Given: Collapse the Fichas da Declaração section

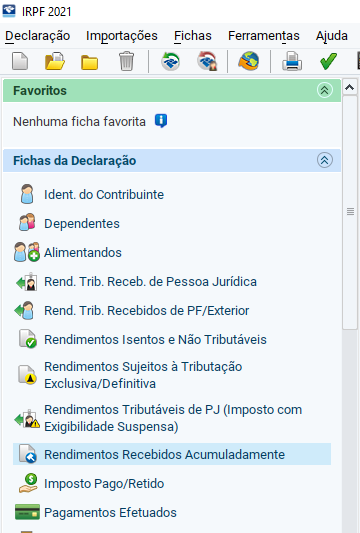Looking at the screenshot, I should tap(325, 160).
